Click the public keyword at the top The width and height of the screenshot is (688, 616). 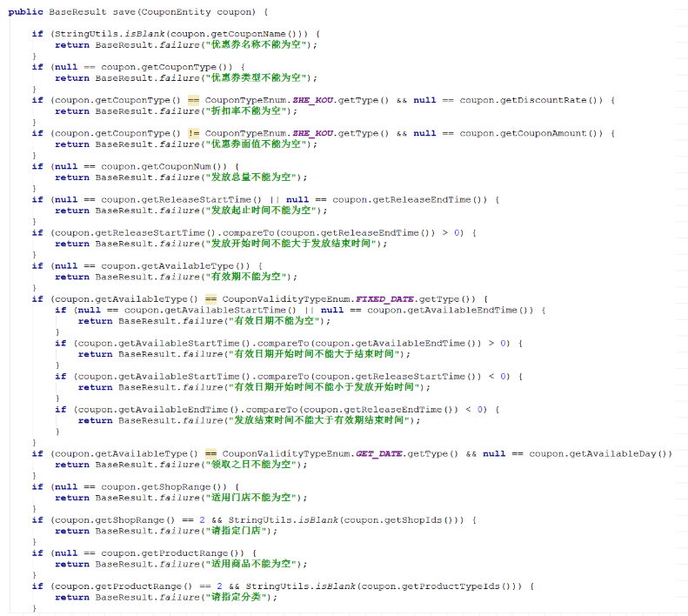click(27, 12)
